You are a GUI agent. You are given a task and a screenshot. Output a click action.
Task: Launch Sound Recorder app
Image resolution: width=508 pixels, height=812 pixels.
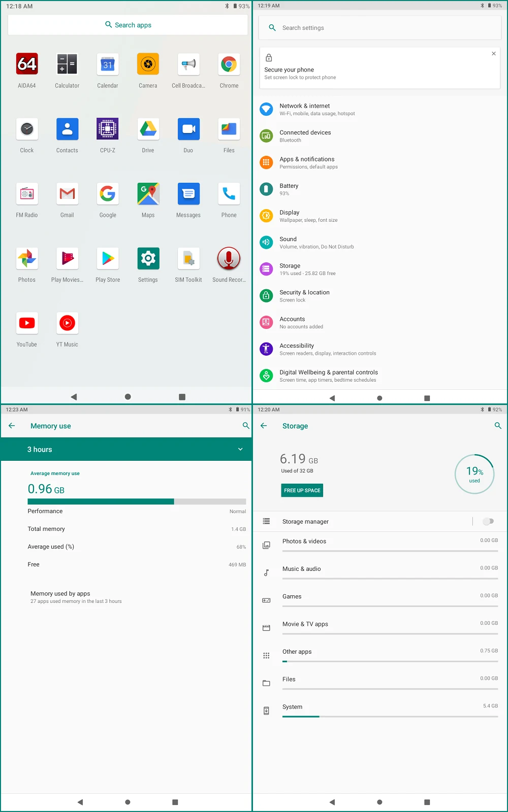click(229, 259)
